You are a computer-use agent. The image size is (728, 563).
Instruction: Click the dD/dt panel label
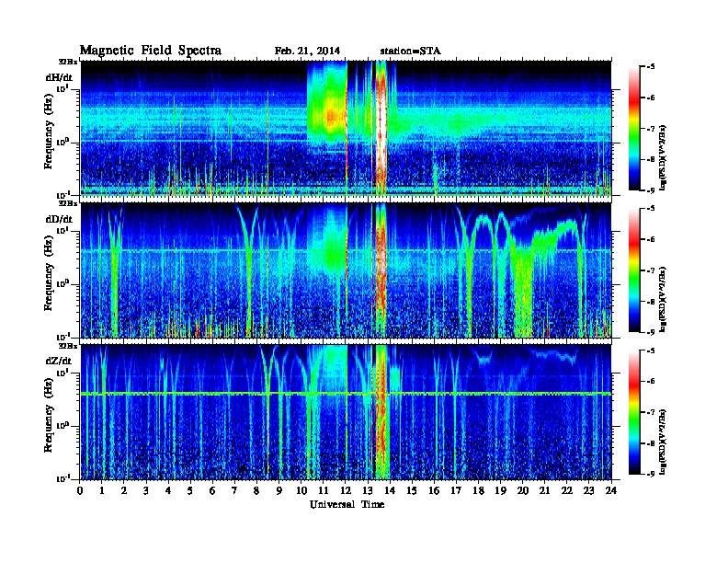[x=59, y=219]
